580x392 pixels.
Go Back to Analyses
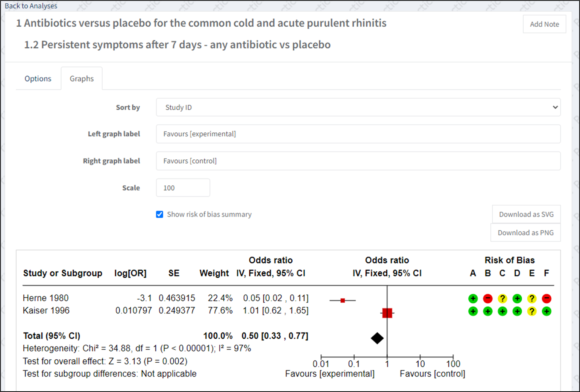(x=31, y=6)
